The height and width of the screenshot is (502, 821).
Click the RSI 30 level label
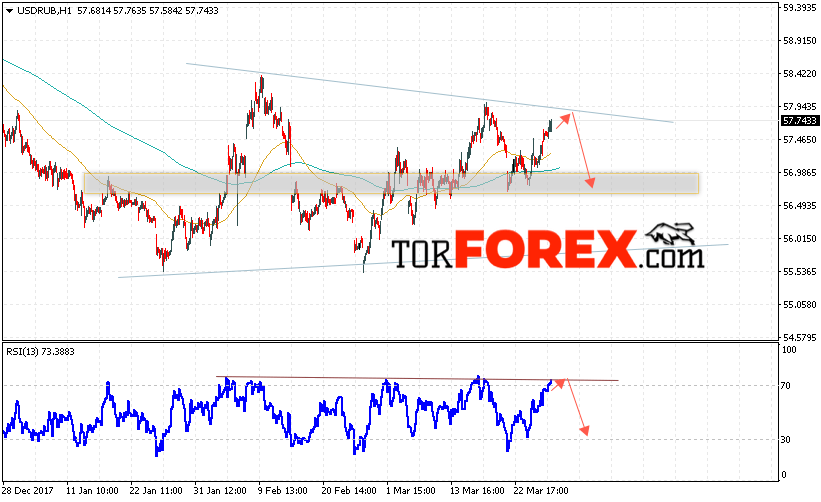pos(785,440)
